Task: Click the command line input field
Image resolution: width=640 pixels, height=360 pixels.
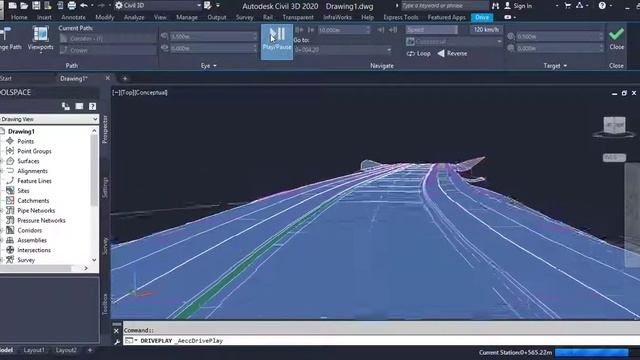Action: (380, 340)
